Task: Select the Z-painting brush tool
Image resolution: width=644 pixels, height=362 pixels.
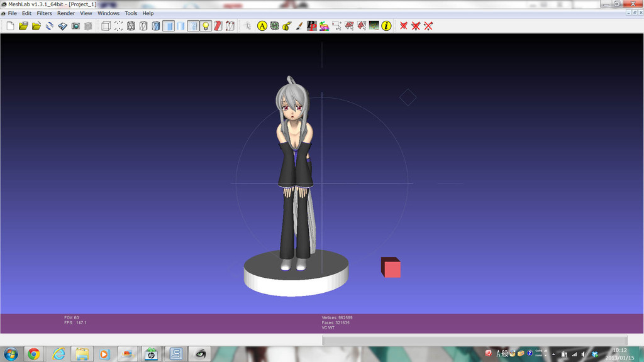Action: tap(299, 26)
